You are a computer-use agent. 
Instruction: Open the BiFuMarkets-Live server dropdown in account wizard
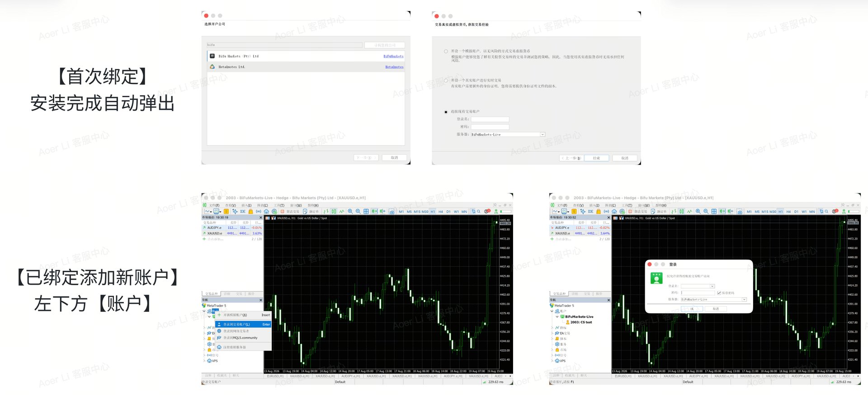tap(542, 134)
